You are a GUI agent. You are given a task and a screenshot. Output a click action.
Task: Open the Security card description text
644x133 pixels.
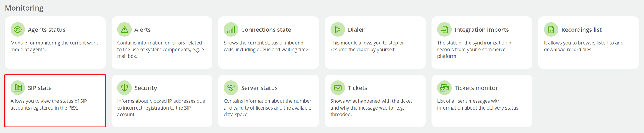(161, 108)
